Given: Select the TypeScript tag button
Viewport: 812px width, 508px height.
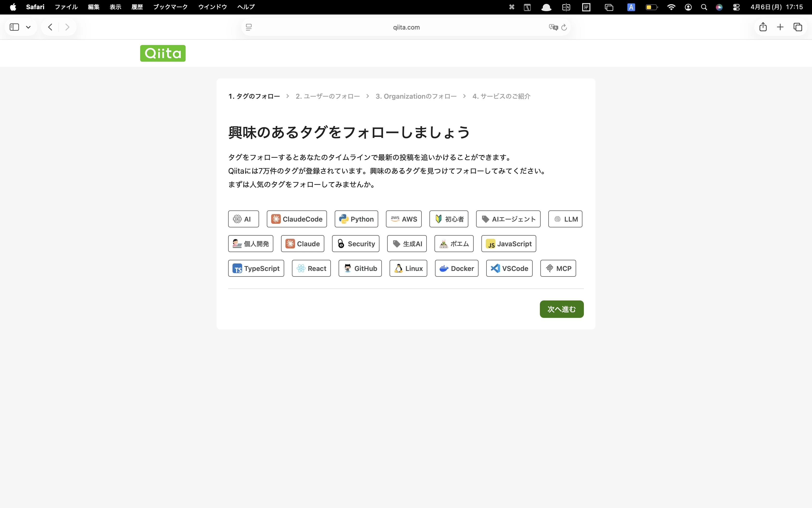Looking at the screenshot, I should (256, 269).
